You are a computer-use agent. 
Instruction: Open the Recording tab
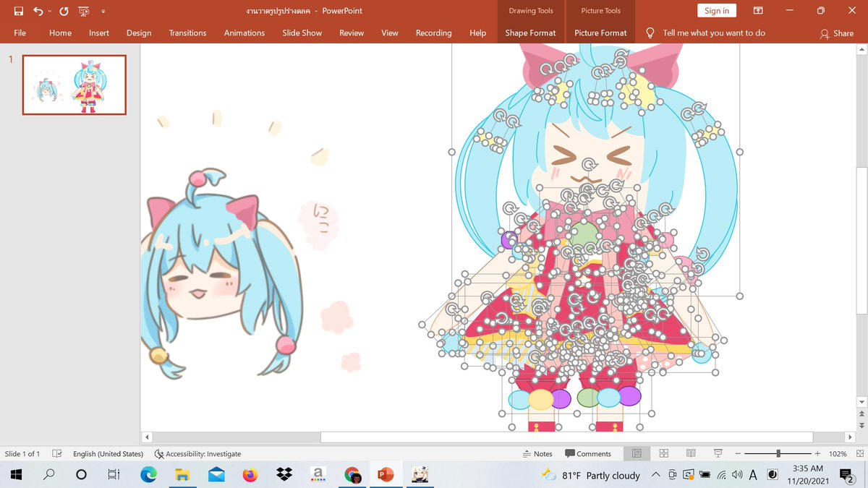[x=433, y=33]
